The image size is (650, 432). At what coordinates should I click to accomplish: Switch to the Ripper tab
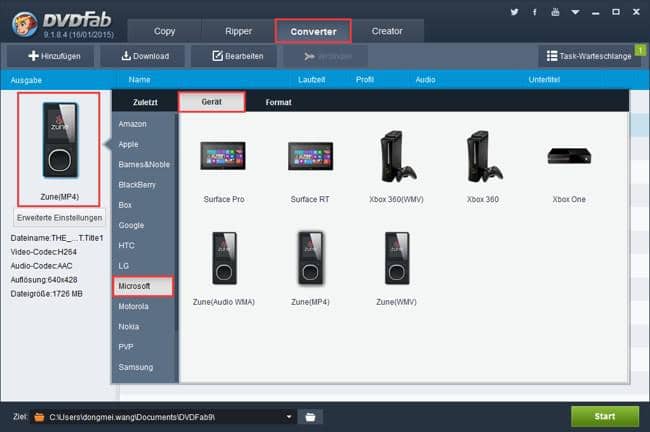238,31
